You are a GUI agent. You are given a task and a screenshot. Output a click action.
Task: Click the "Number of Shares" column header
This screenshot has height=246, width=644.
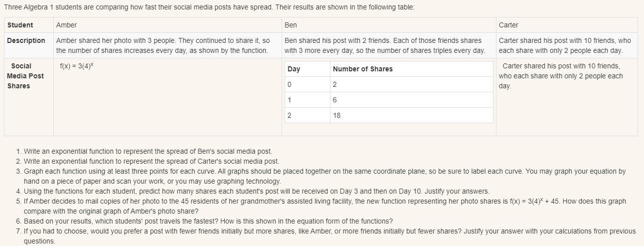coord(362,69)
